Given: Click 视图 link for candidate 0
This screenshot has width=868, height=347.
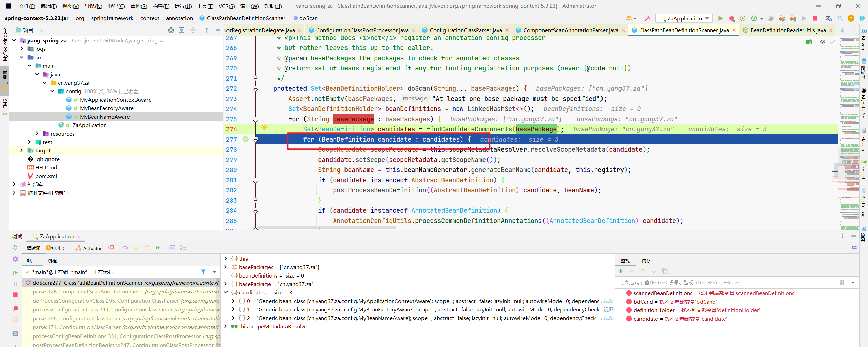Looking at the screenshot, I should click(x=609, y=301).
